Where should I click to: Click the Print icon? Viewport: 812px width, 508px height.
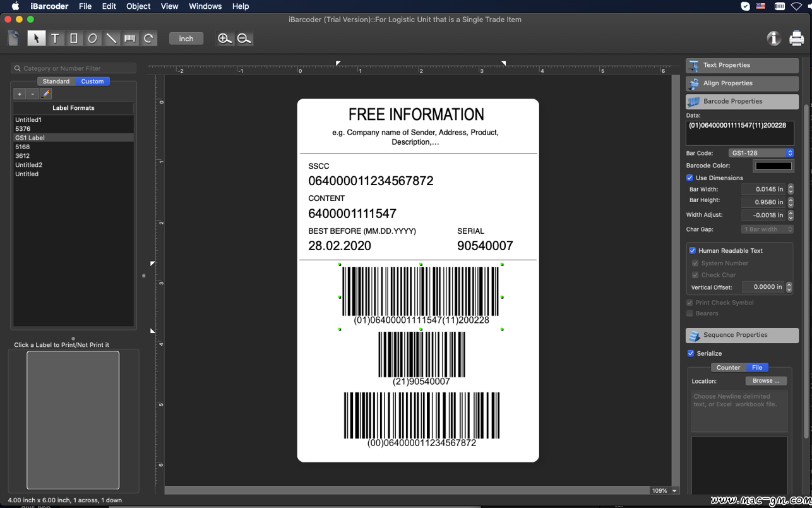point(796,39)
